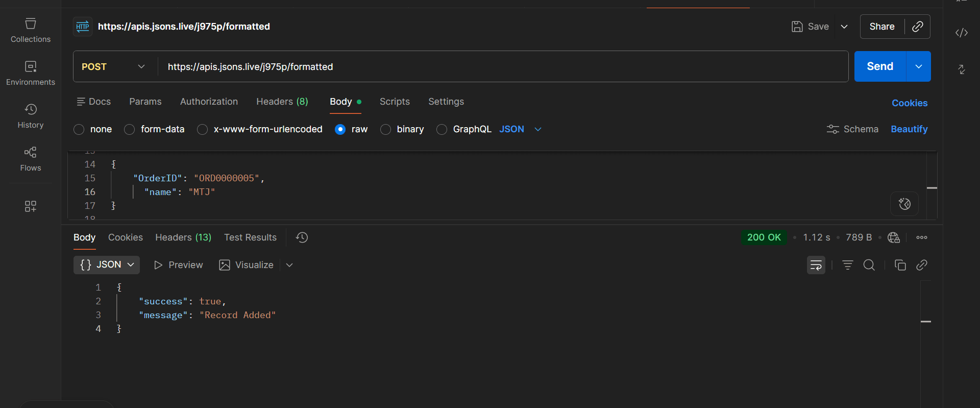Click the request title URL text

[x=184, y=27]
